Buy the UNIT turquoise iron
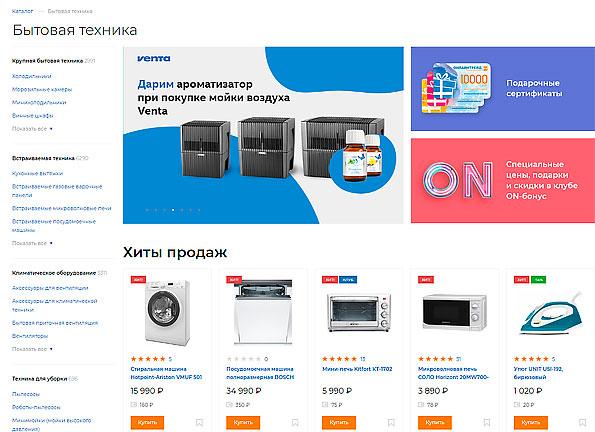 (530, 423)
